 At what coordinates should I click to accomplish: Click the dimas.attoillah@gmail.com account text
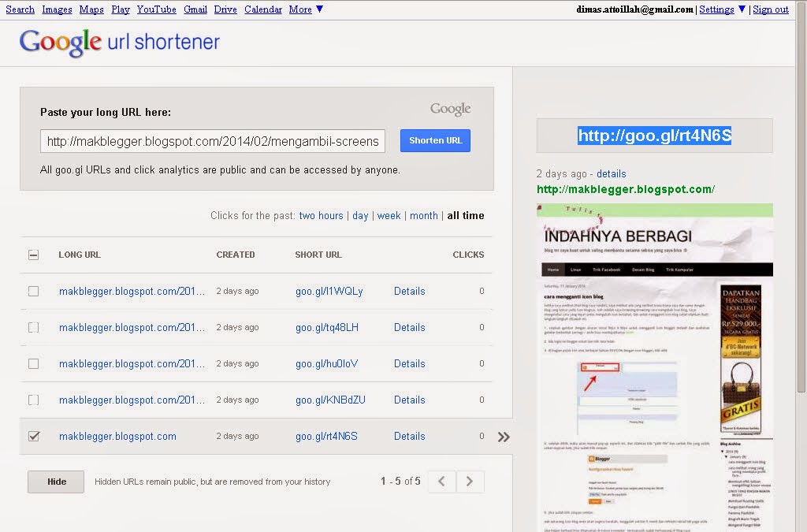click(x=634, y=9)
